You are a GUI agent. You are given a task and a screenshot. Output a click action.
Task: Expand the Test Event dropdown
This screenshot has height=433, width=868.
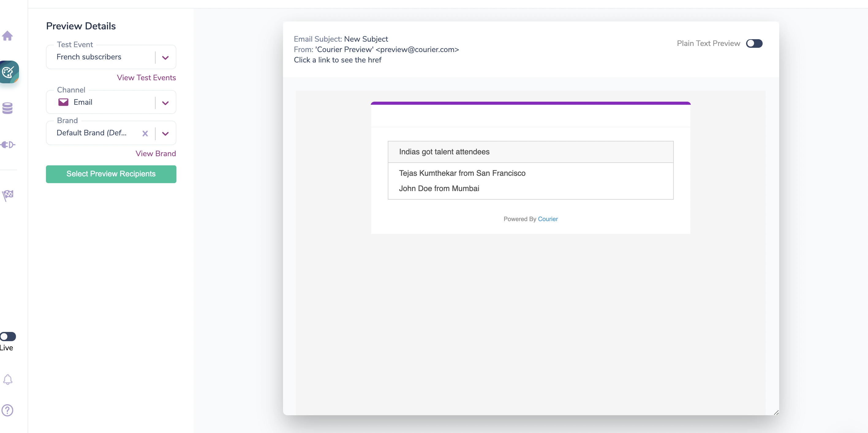pos(165,58)
